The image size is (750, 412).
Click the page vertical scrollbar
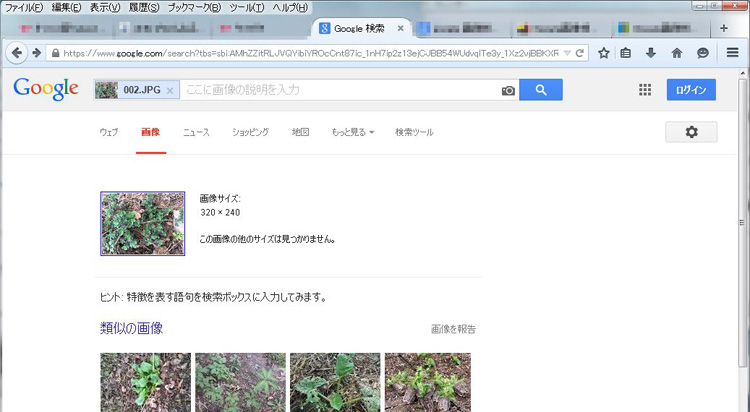742,223
